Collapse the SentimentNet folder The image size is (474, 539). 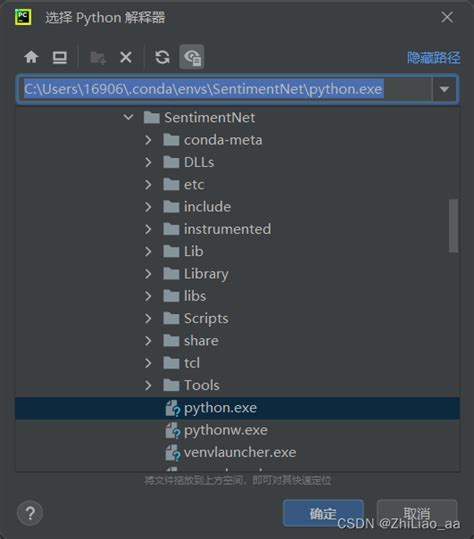[128, 118]
